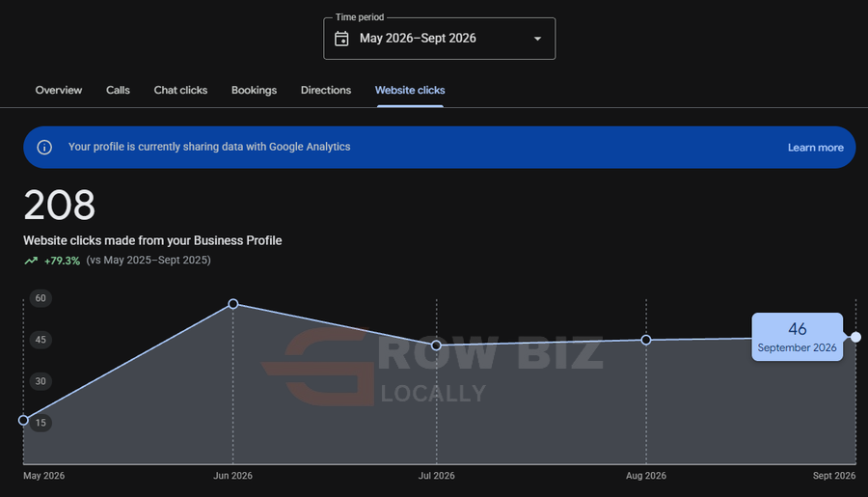Switch to the Overview tab

click(59, 91)
